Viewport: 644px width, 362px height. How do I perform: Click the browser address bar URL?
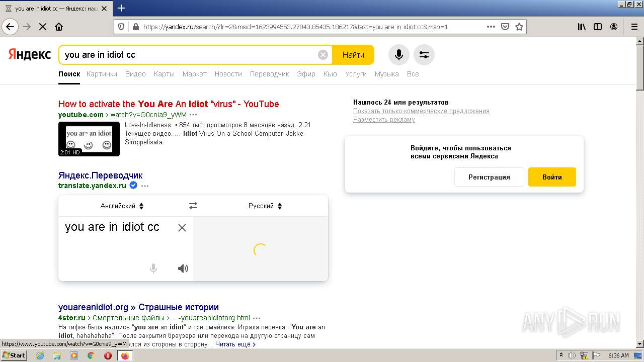coord(295,27)
